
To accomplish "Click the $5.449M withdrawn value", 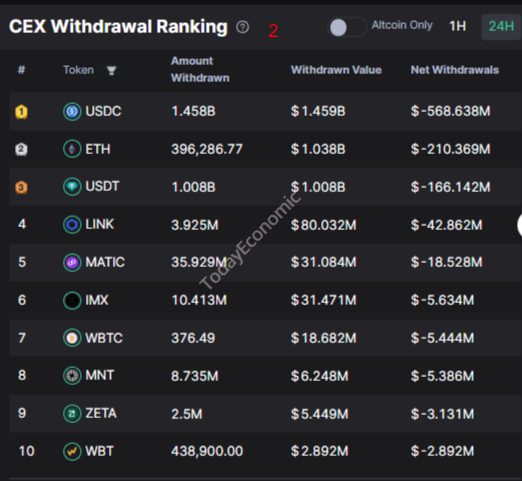I will pos(320,414).
